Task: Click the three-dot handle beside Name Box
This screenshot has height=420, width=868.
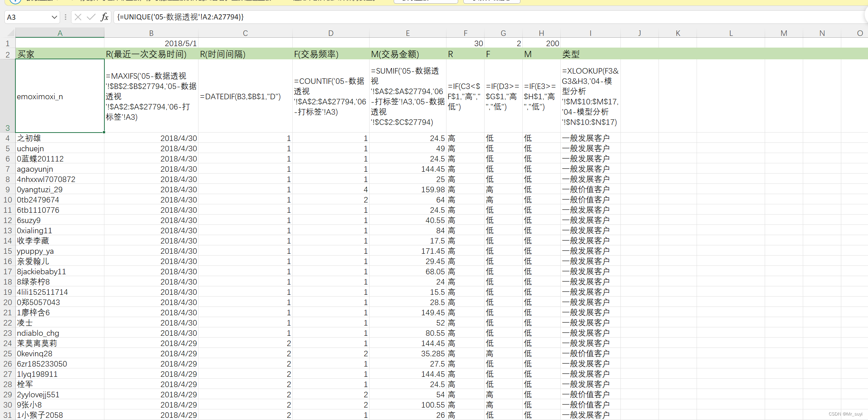Action: (x=65, y=17)
